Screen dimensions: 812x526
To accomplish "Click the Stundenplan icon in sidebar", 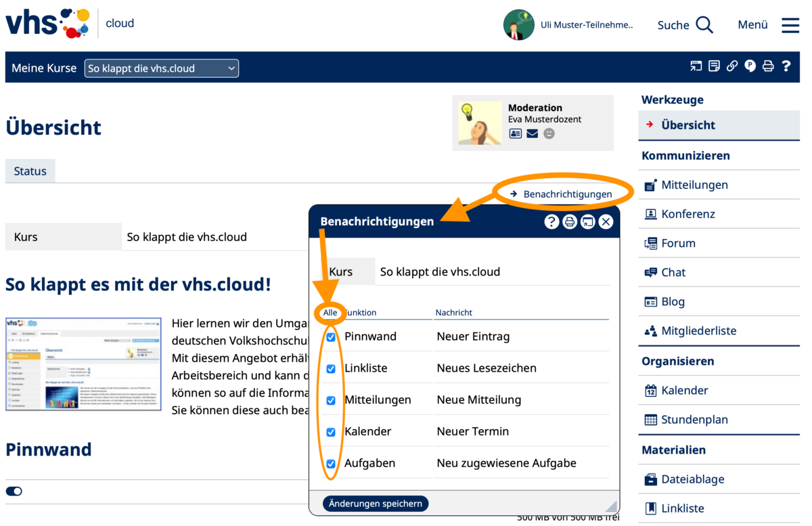I will pos(650,420).
